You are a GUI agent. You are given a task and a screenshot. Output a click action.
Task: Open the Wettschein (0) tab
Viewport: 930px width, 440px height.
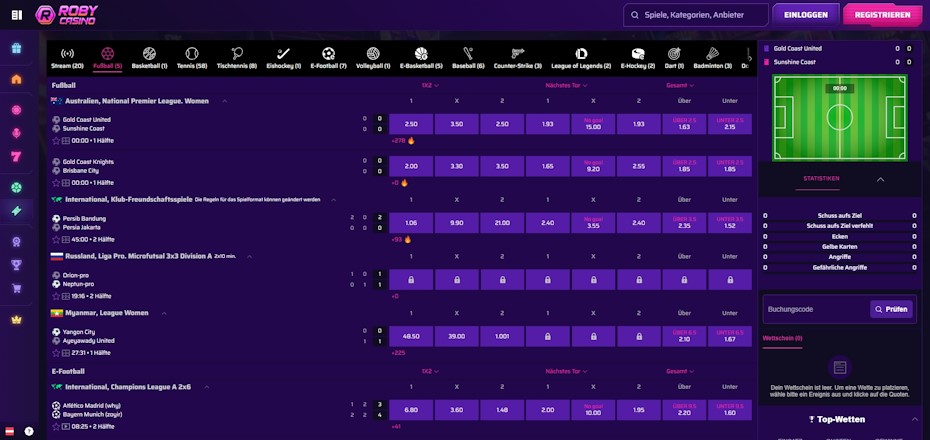[782, 339]
